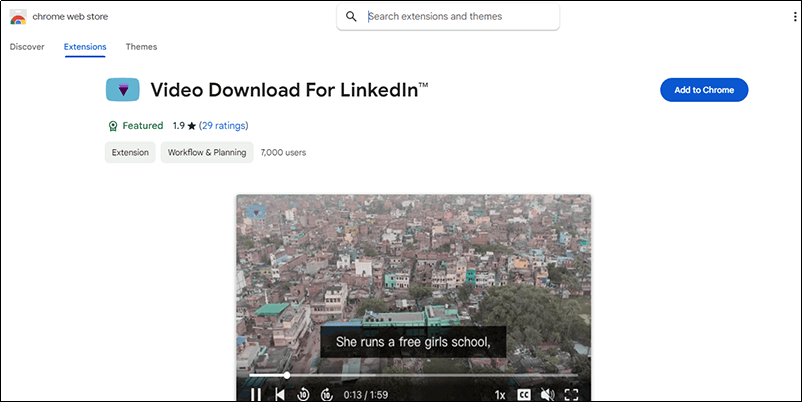Click the Video Download For LinkedIn title
The height and width of the screenshot is (403, 803).
click(x=289, y=90)
